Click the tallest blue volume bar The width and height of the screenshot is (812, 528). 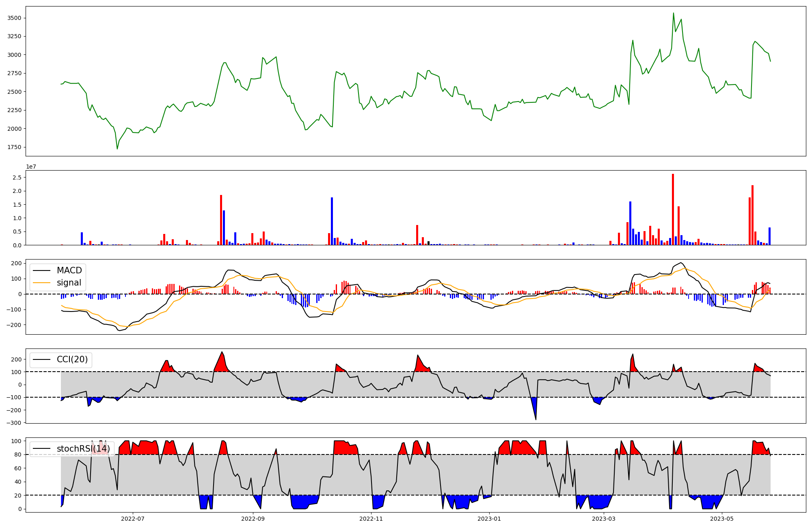332,221
